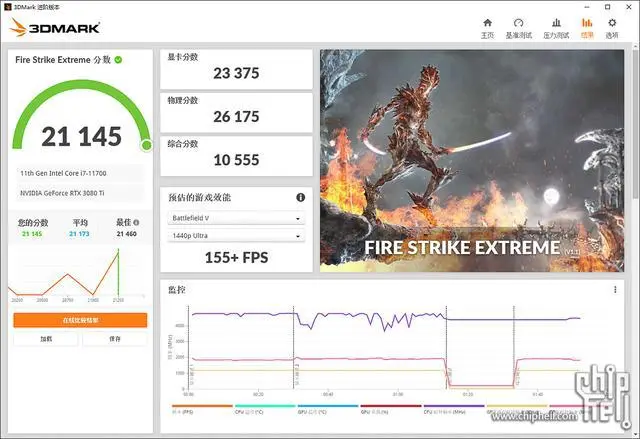Toggle the orange FPS legend series
The width and height of the screenshot is (640, 439).
[x=202, y=409]
